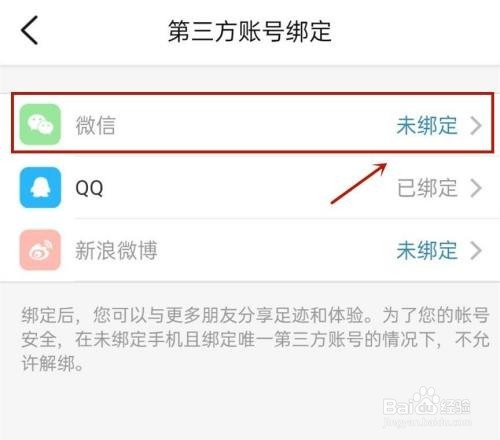The height and width of the screenshot is (440, 500).
Task: Click the jingyan.baidu.com watermark URL
Action: [427, 421]
